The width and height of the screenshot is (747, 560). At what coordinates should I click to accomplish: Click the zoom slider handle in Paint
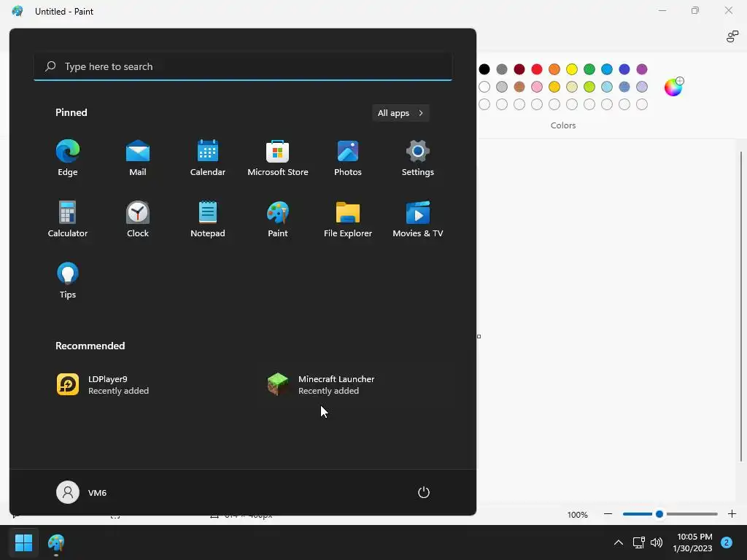pos(659,514)
